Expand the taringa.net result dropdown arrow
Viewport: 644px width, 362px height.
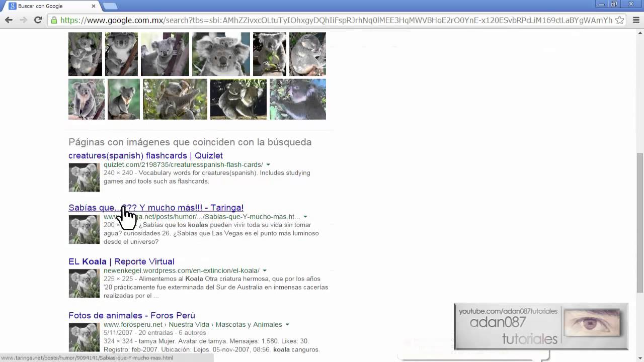point(305,217)
